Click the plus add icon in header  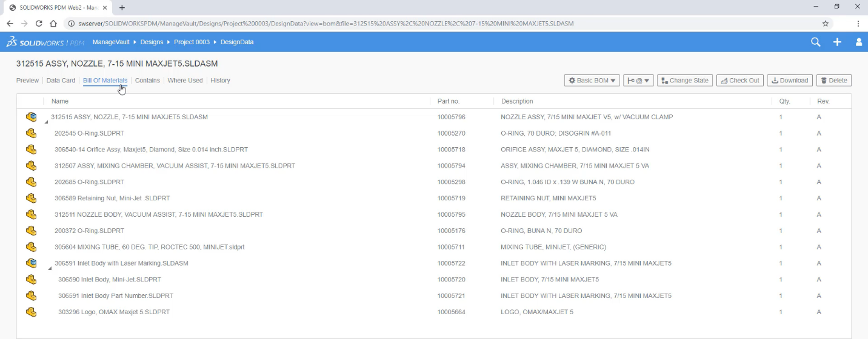837,42
